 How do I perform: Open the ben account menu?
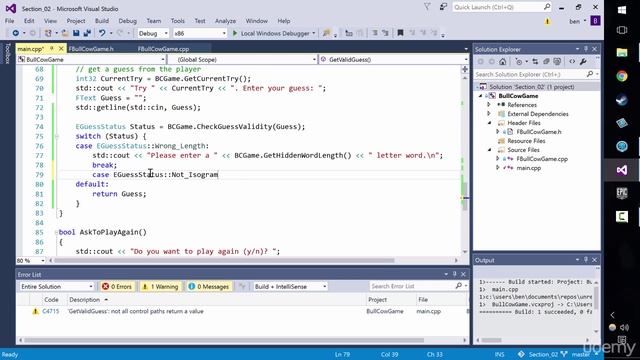pos(577,21)
